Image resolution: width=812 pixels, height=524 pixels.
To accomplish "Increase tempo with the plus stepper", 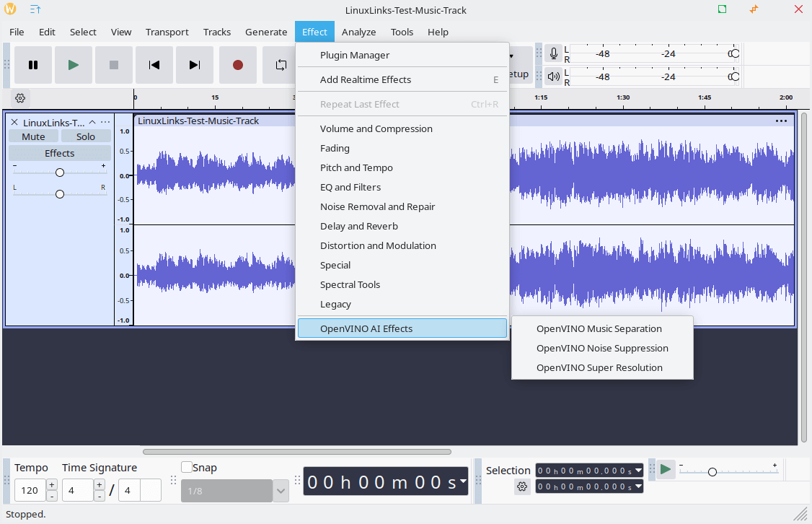I will click(x=52, y=484).
